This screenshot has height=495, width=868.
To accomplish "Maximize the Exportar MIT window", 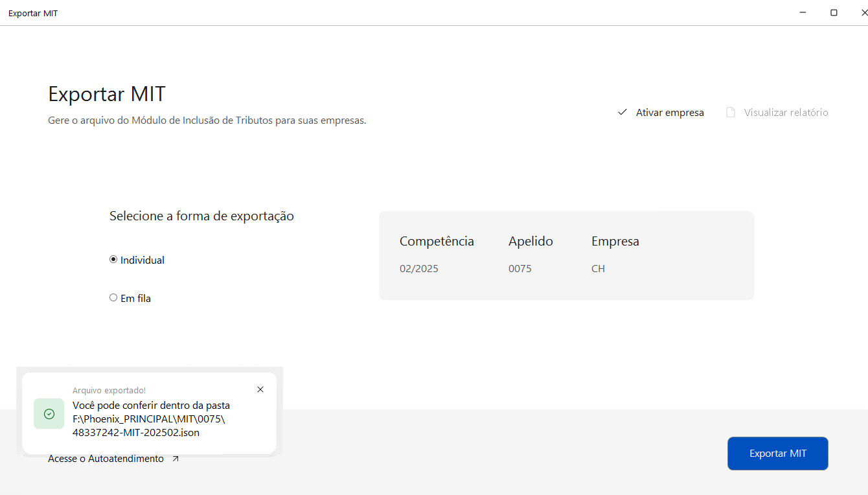I will pos(834,12).
